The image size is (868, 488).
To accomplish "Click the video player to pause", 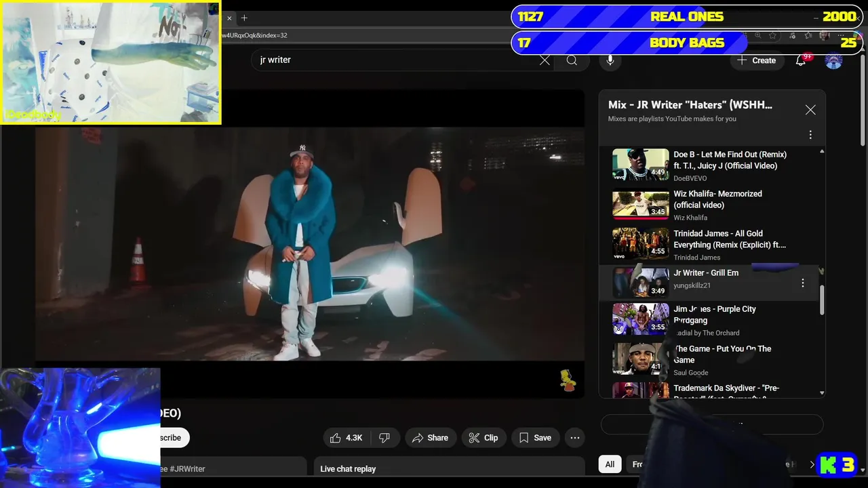I will coord(310,244).
